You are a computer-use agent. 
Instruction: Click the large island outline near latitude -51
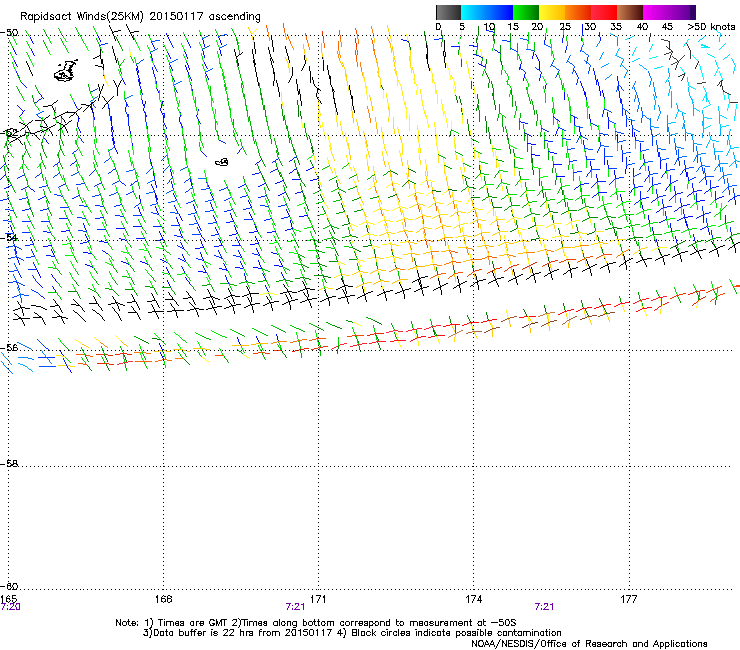(66, 70)
